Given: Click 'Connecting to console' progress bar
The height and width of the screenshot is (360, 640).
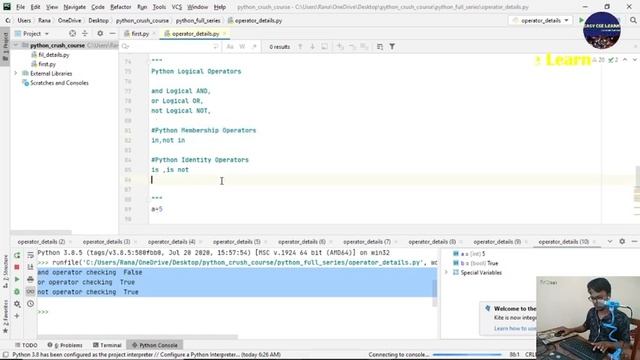Looking at the screenshot, I should (x=467, y=355).
